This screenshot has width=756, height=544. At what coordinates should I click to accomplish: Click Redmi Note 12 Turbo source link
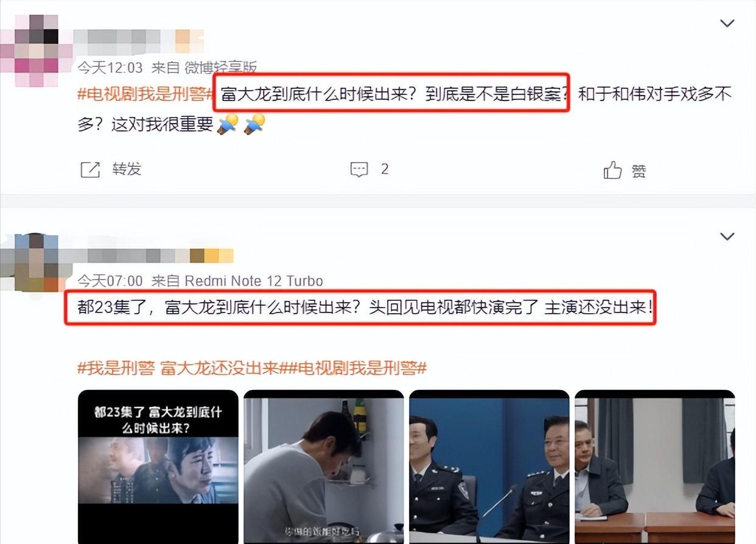tap(254, 281)
